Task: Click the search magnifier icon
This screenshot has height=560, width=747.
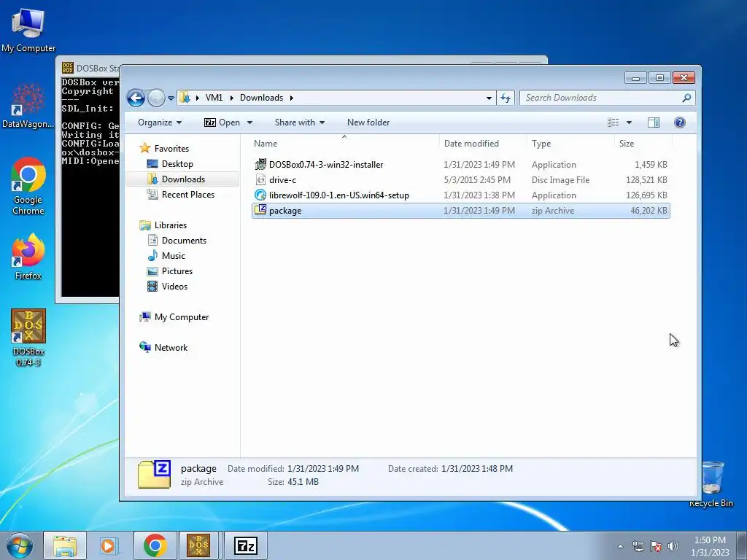Action: (x=686, y=98)
